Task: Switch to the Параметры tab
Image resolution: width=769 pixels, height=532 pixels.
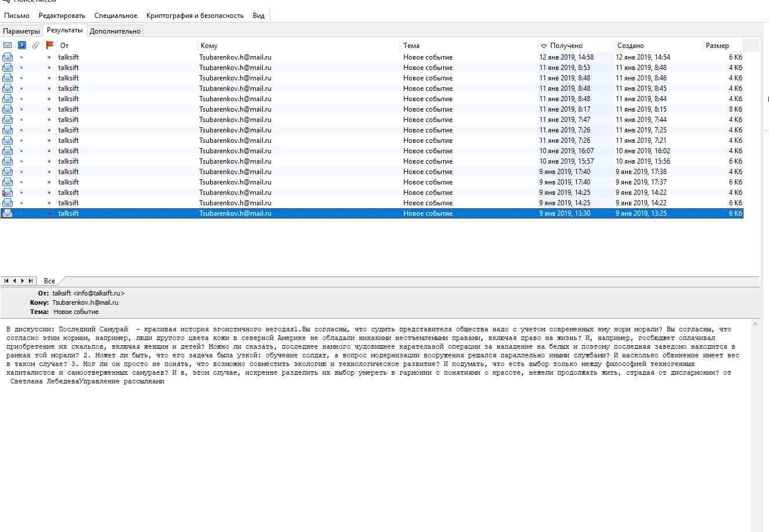Action: click(21, 31)
